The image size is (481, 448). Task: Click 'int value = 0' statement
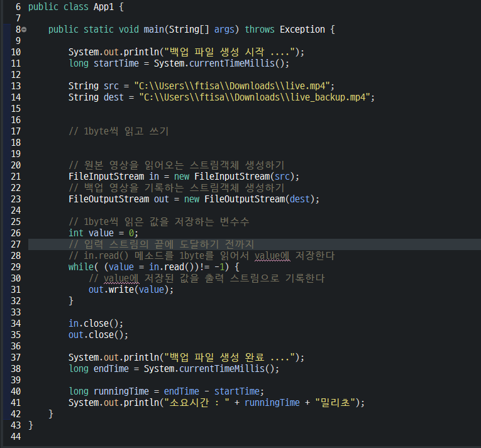tap(103, 233)
